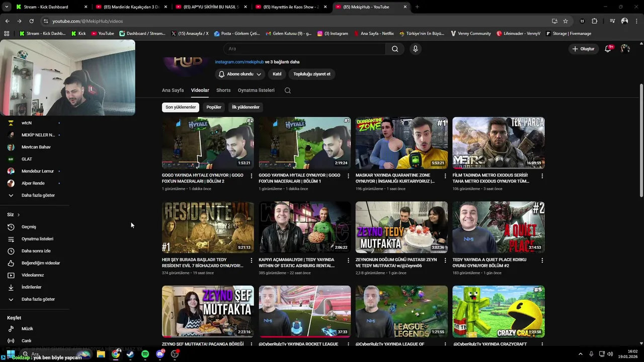Open Discord from the taskbar
Viewport: 644px width, 362px height.
[x=160, y=354]
